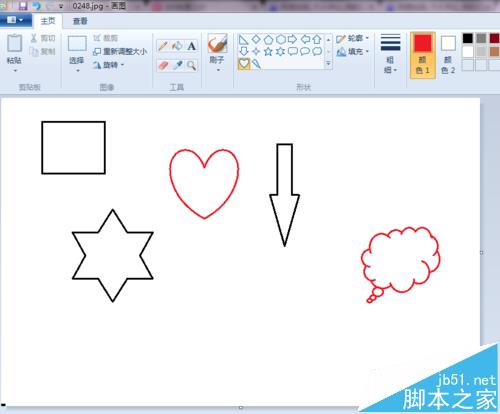Screen dimensions: 500x414
Task: Open the Fill (填充) dropdown
Action: tap(353, 52)
